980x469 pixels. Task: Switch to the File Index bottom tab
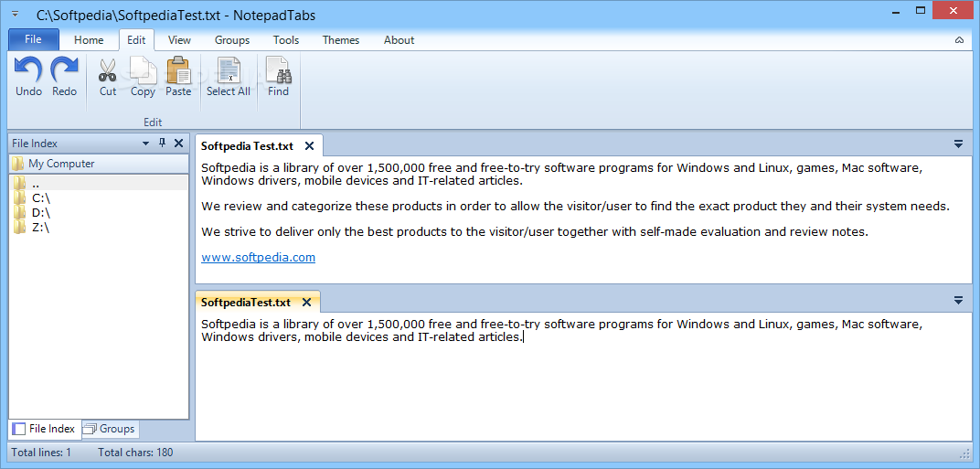pos(45,429)
